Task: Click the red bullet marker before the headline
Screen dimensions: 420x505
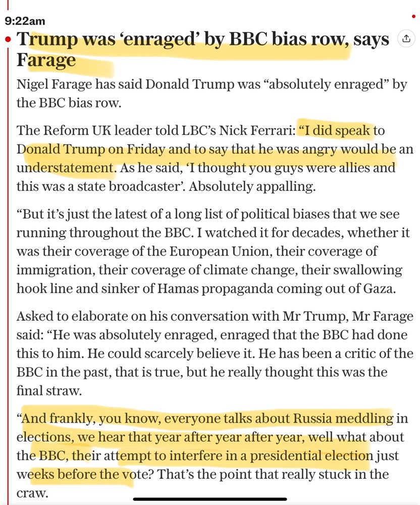Action: click(9, 39)
